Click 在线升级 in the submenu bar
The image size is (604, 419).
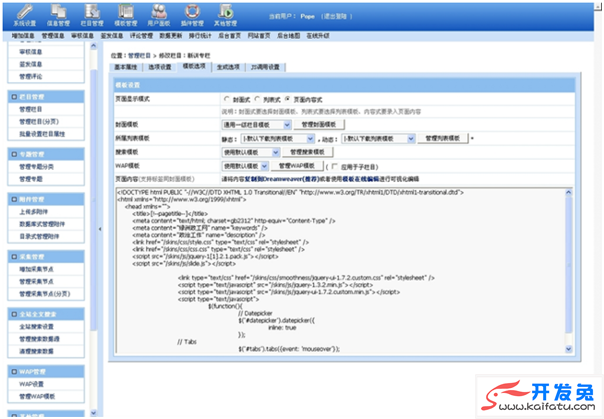(318, 36)
